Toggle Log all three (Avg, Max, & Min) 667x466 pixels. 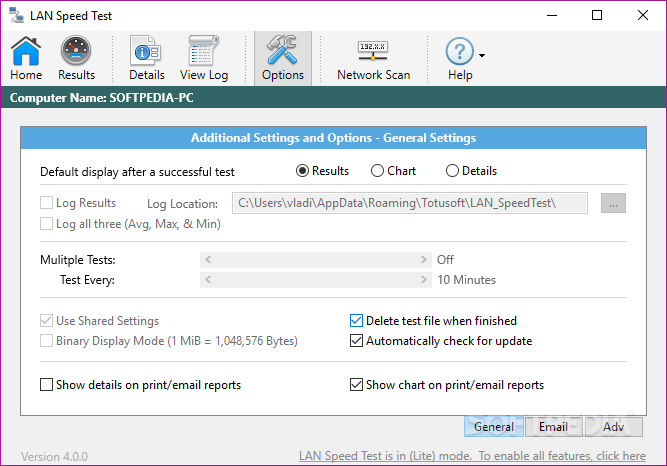click(x=46, y=223)
